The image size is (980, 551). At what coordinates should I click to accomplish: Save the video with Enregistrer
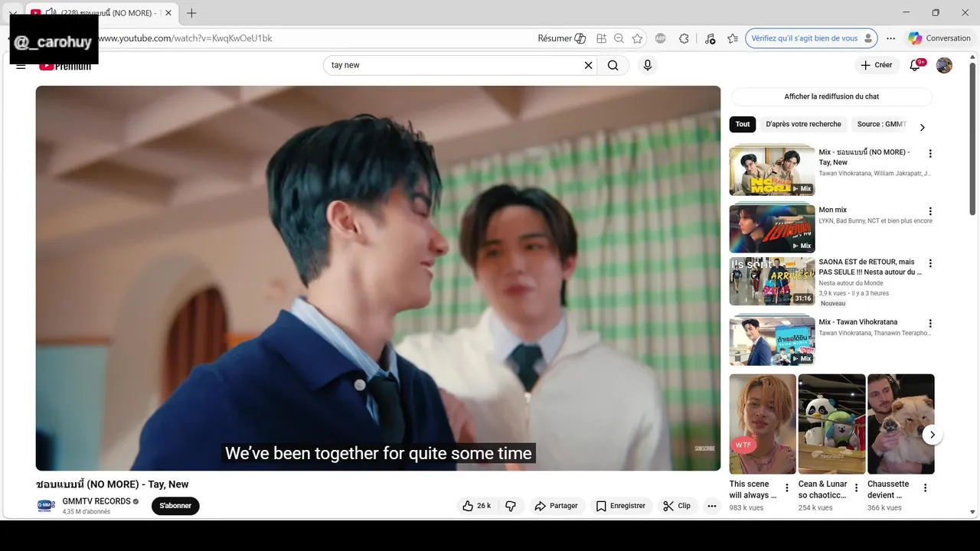tap(621, 506)
